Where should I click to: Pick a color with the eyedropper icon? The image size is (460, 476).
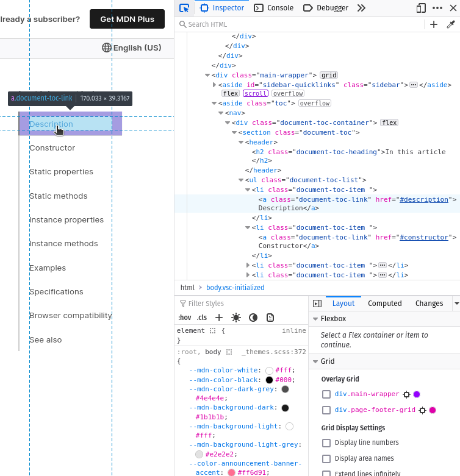[451, 24]
